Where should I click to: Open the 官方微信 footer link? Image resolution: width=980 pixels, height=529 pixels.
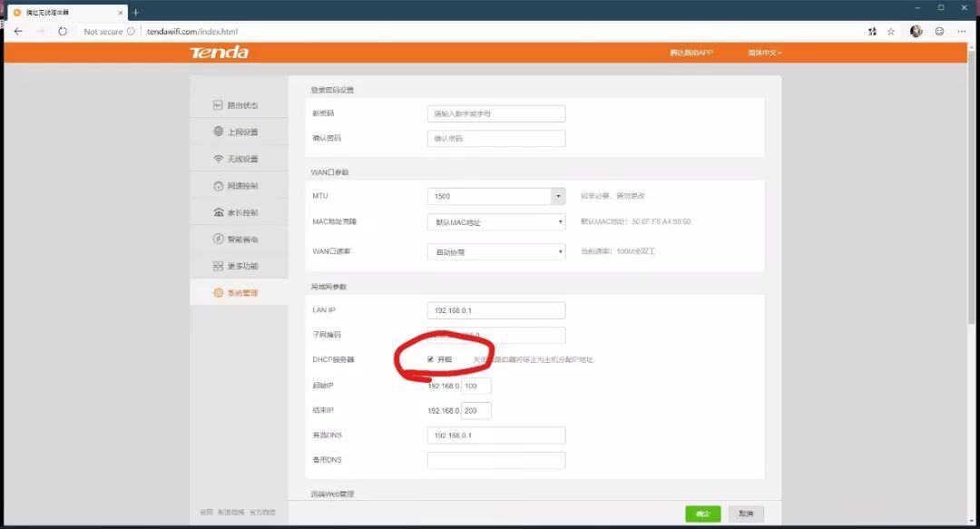[262, 512]
